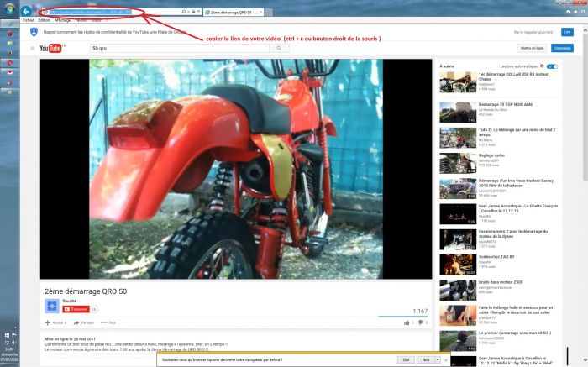
Task: Click the Mettre en ligne button
Action: 531,48
